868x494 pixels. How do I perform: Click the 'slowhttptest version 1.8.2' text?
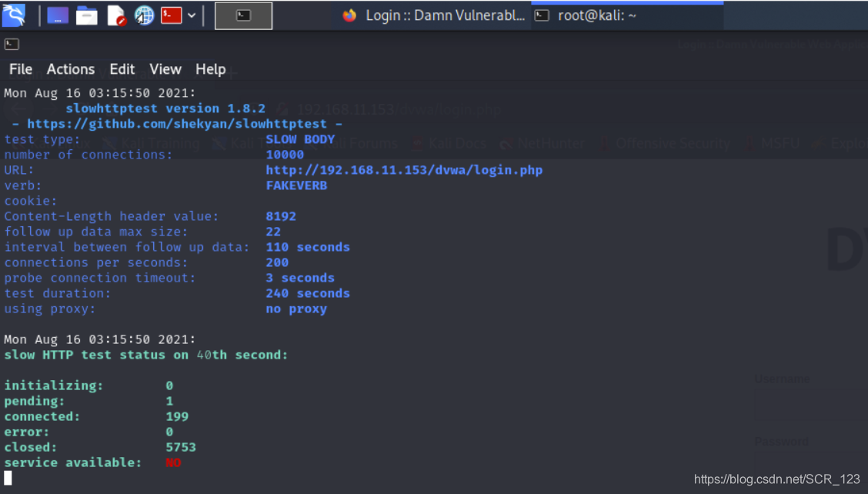click(165, 108)
